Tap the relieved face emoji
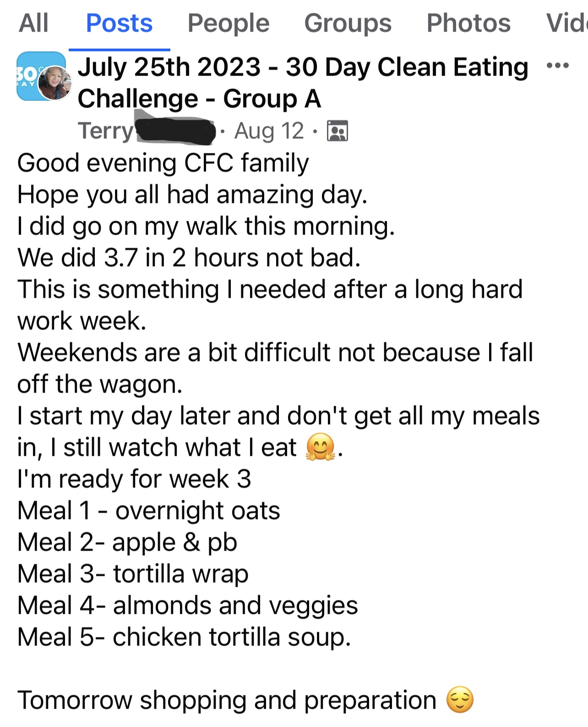 tap(459, 700)
